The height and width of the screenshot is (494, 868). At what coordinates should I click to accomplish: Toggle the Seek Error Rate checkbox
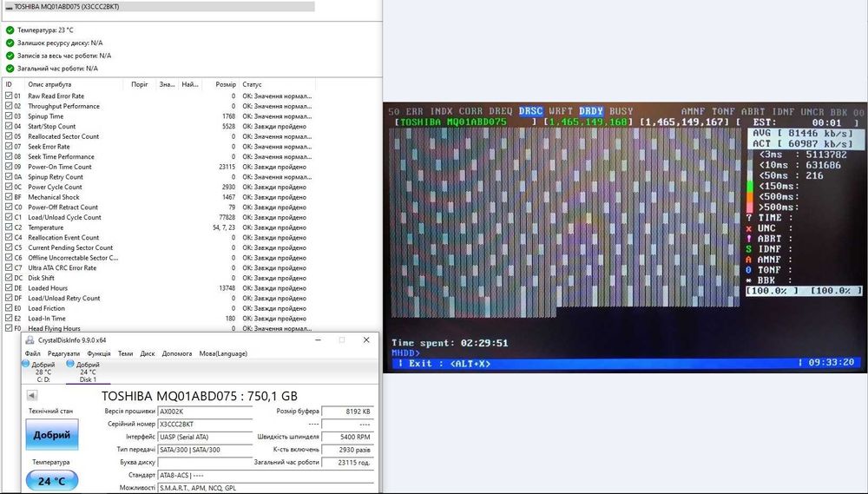(9, 146)
